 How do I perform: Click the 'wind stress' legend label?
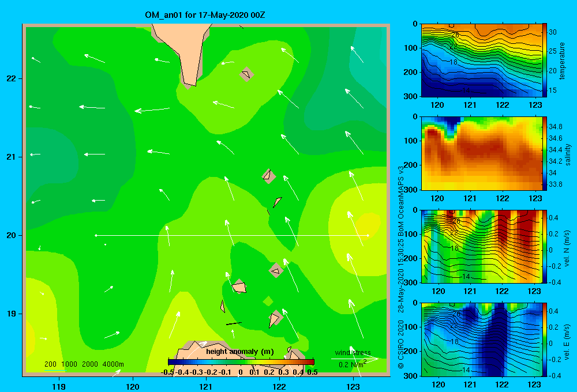(353, 352)
